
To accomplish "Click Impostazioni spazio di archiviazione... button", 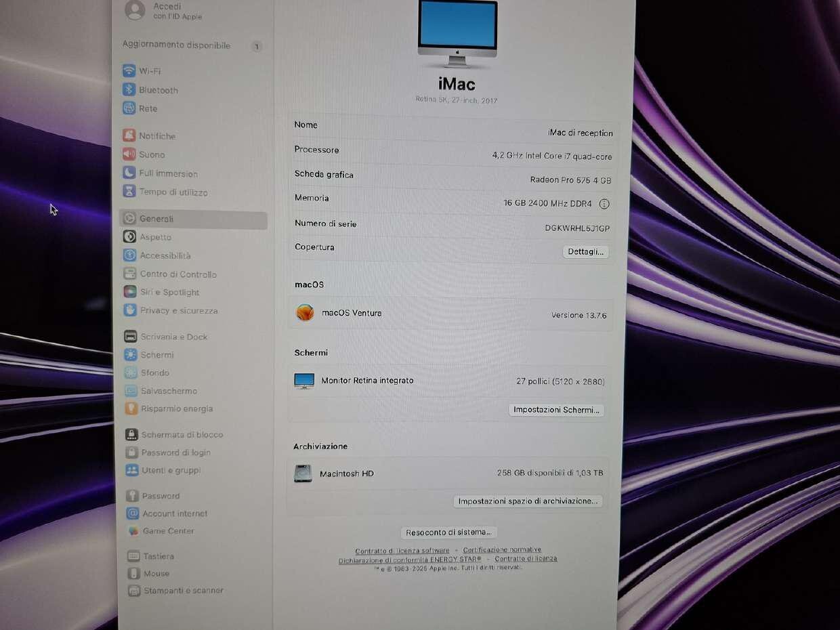I will (528, 501).
